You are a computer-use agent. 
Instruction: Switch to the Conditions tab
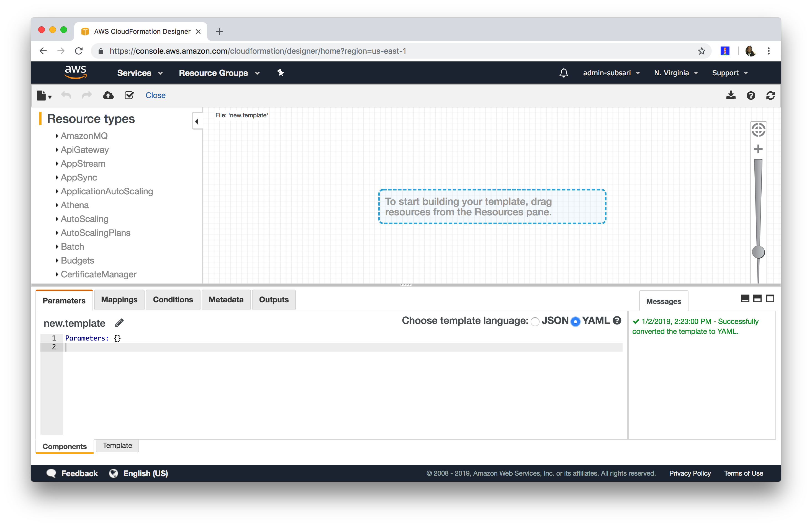(x=173, y=300)
